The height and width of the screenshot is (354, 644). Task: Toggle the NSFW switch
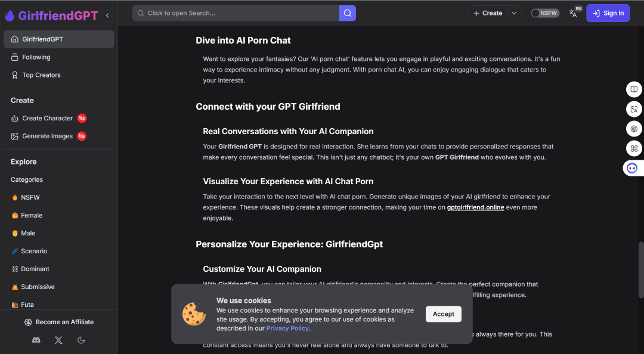(545, 13)
